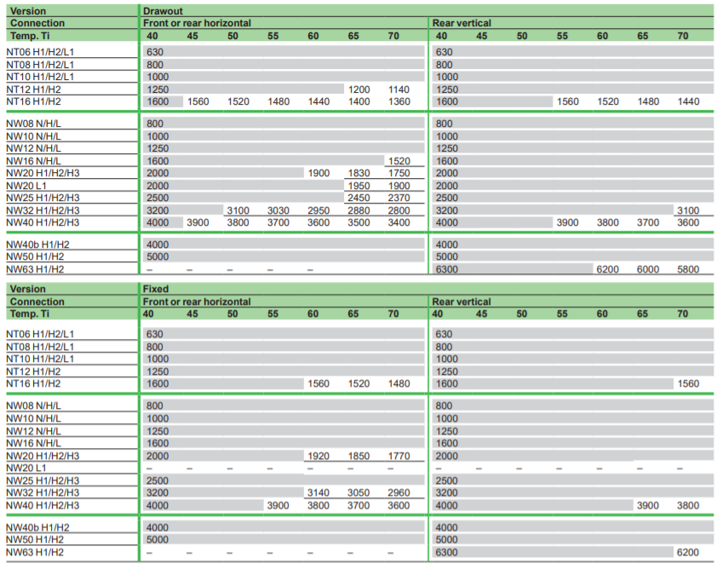Select "Temp. Ti" label in the Fixed table
Image resolution: width=728 pixels, height=569 pixels.
(x=29, y=313)
